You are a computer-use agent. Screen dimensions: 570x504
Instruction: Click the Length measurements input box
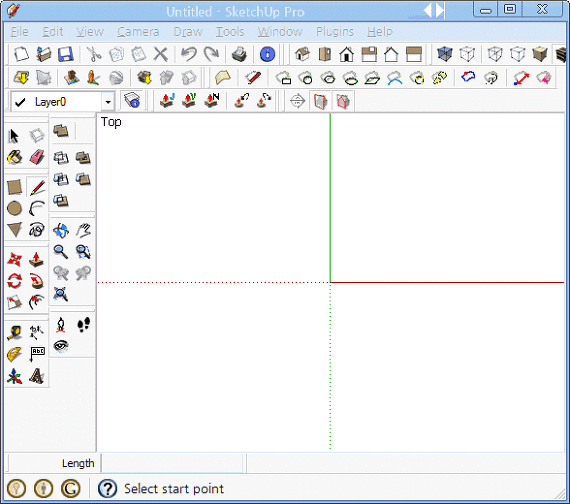point(172,463)
